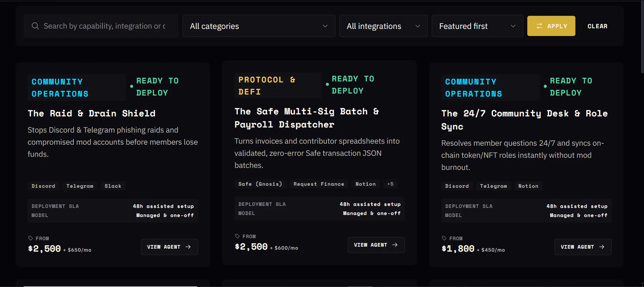Click the page vertical scrollbar
Screen dimensions: 644x287
pyautogui.click(x=642, y=37)
